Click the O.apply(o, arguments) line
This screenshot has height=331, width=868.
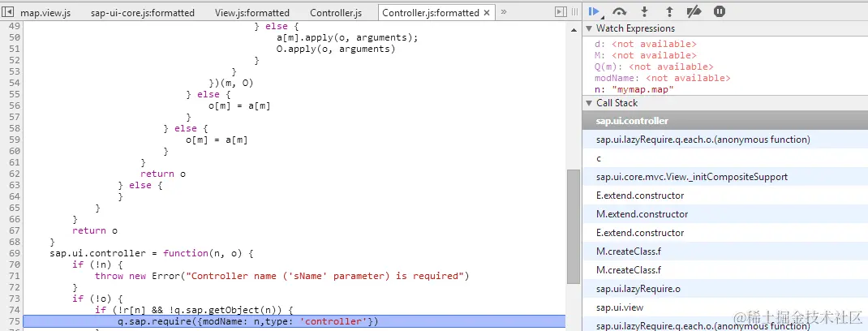pos(336,49)
